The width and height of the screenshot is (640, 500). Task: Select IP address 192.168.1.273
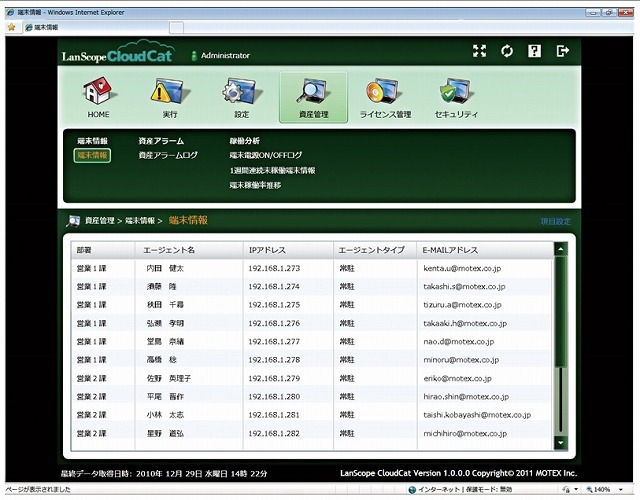274,268
